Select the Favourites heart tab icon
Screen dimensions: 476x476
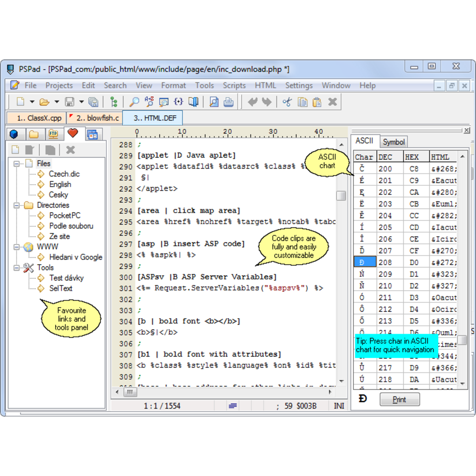[73, 133]
